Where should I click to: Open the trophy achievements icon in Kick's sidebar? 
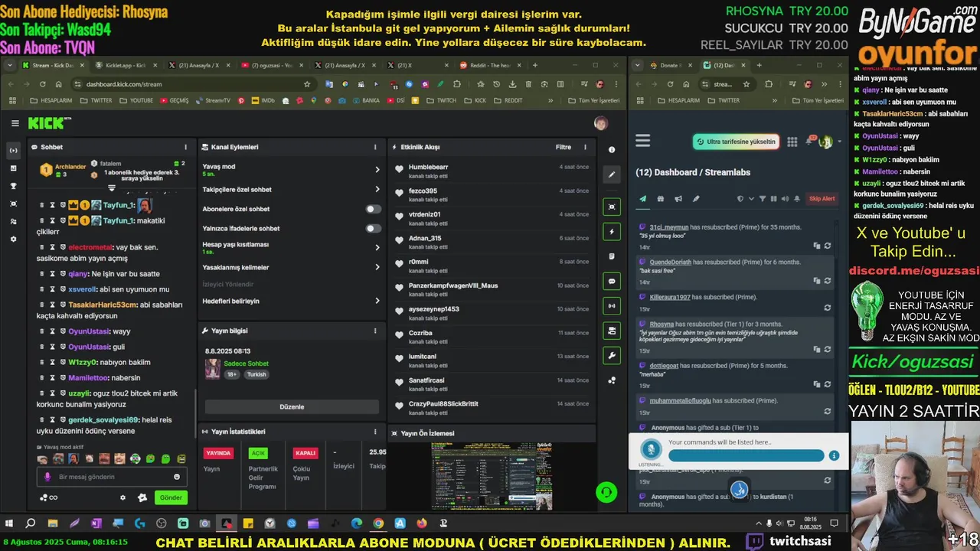pos(13,186)
